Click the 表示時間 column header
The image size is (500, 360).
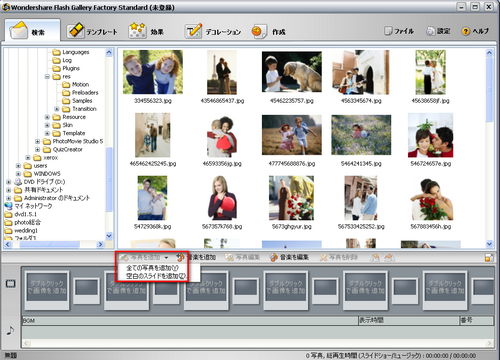[409, 321]
